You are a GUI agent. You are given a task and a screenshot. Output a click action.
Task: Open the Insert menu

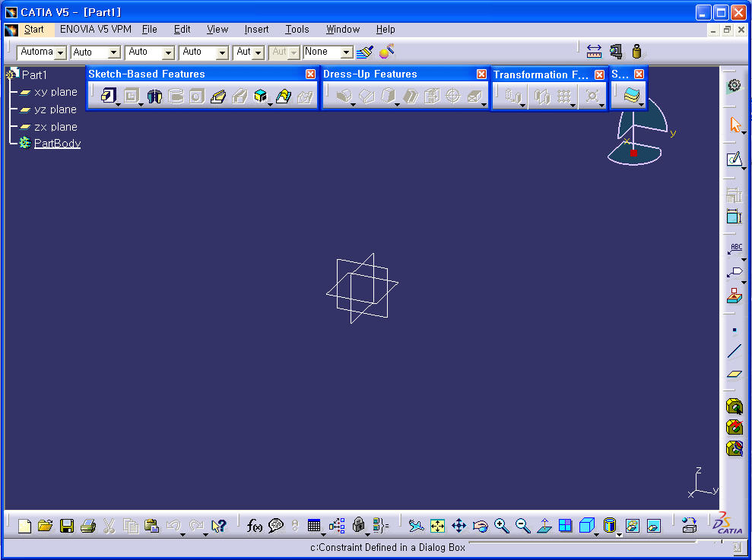tap(256, 29)
